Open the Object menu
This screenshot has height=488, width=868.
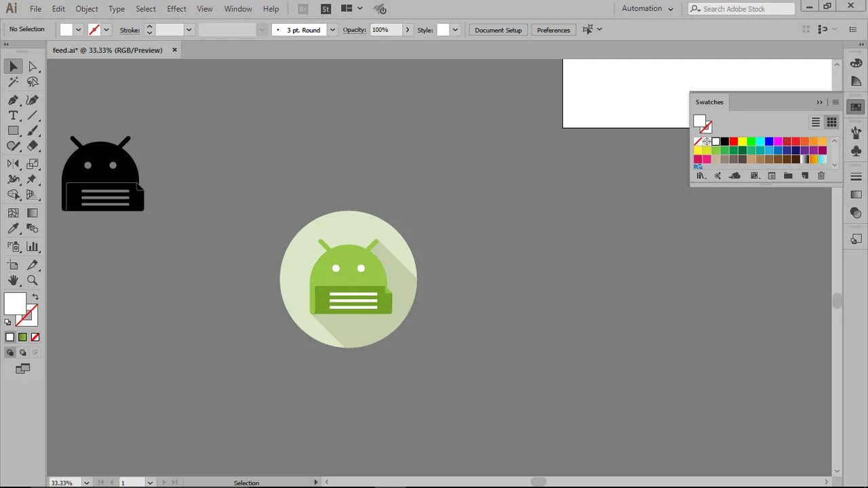pyautogui.click(x=86, y=9)
